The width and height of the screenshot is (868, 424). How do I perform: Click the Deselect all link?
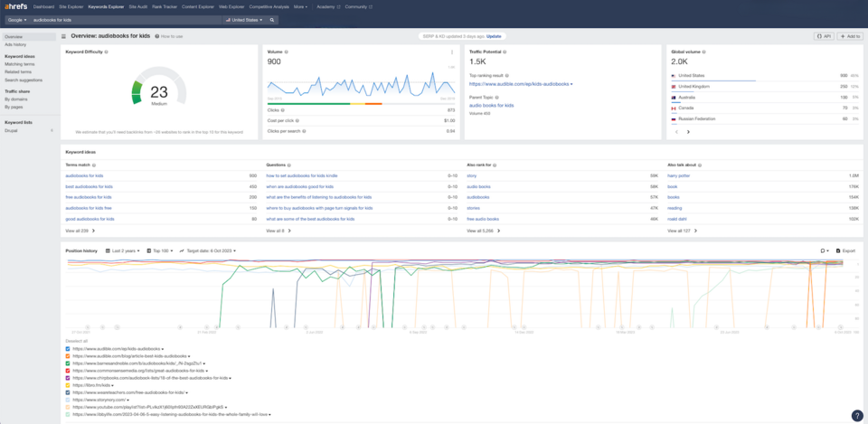click(x=75, y=341)
